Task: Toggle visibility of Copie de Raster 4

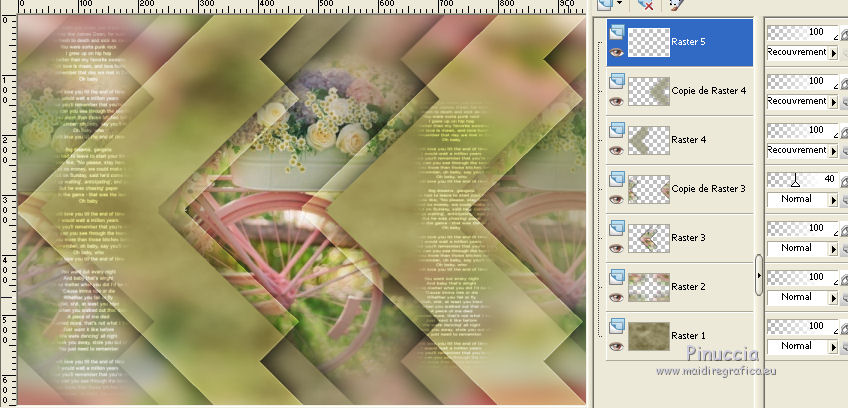Action: [617, 101]
